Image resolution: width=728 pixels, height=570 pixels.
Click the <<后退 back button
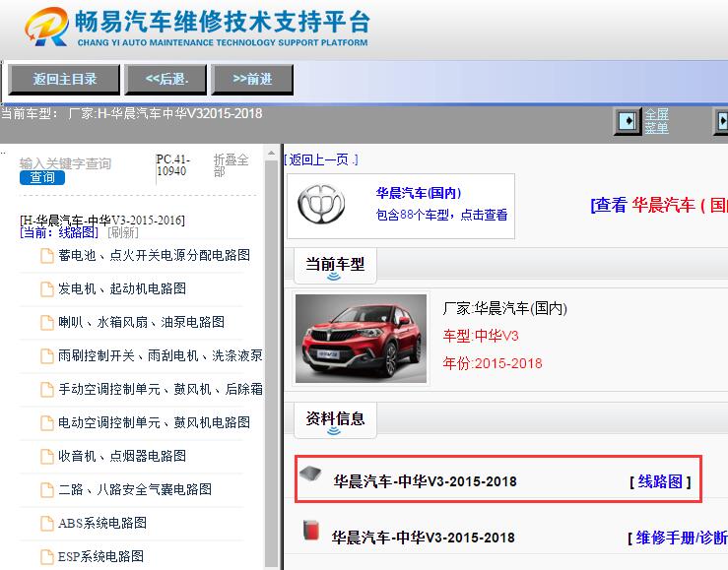[166, 80]
